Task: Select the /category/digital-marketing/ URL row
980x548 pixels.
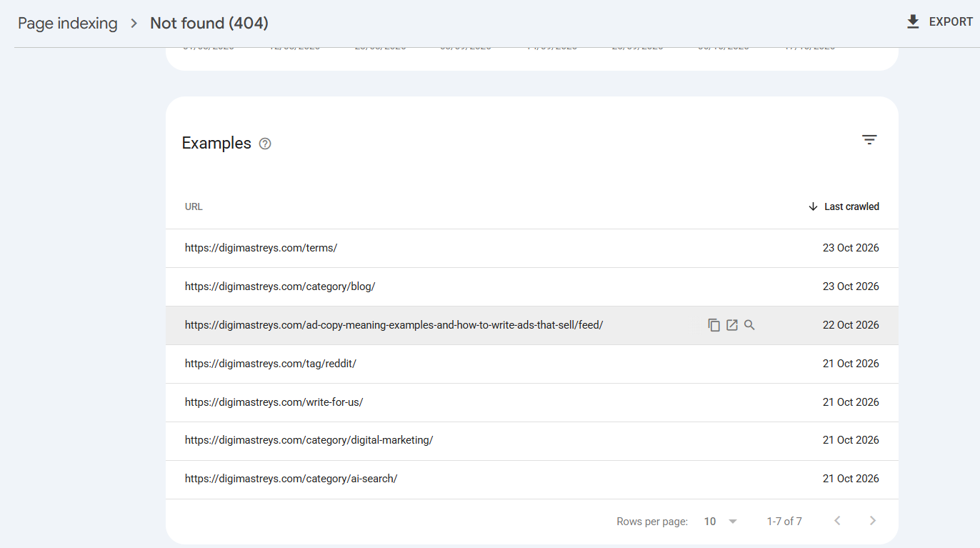Action: [x=532, y=440]
